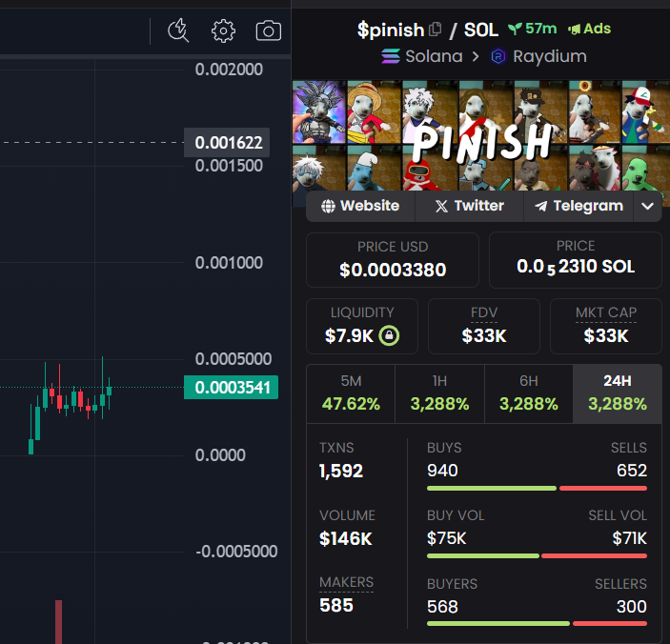Click the TXNS value 1,592

[x=341, y=471]
